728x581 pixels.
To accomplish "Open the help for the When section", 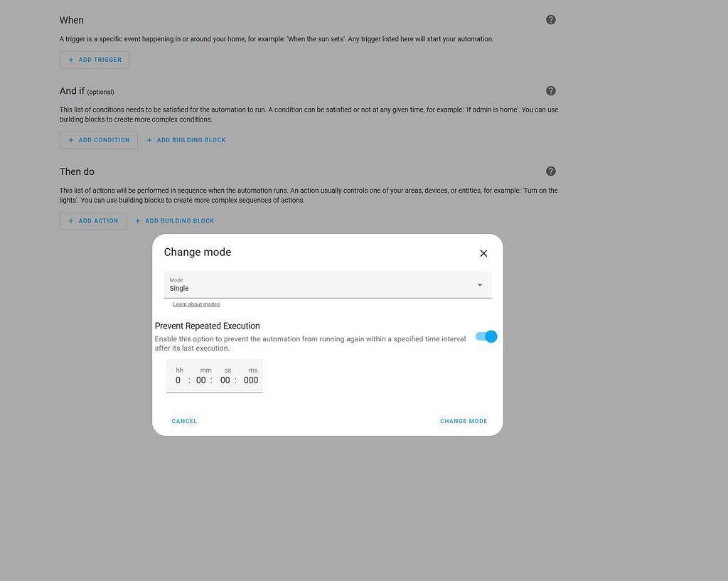I will pyautogui.click(x=551, y=19).
